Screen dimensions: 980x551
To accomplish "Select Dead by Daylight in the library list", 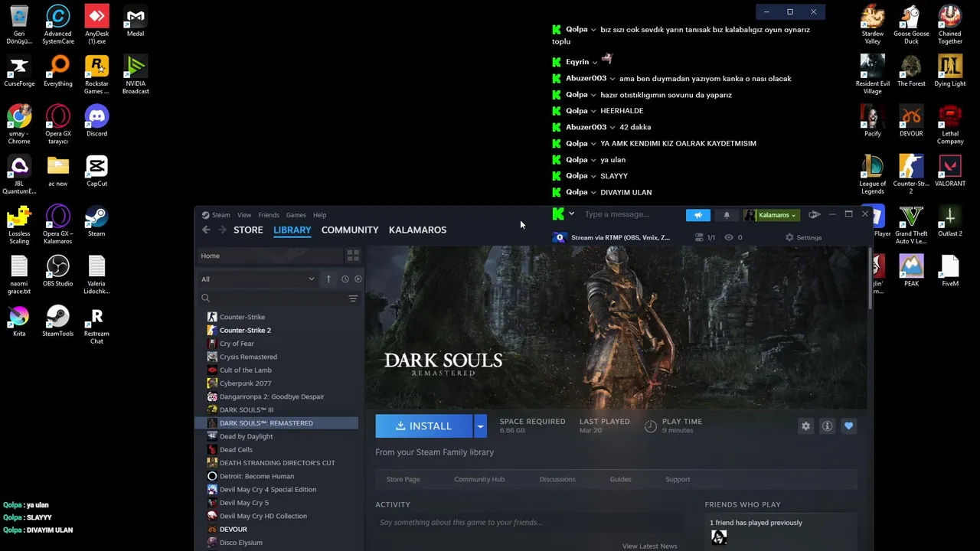I will click(x=246, y=436).
